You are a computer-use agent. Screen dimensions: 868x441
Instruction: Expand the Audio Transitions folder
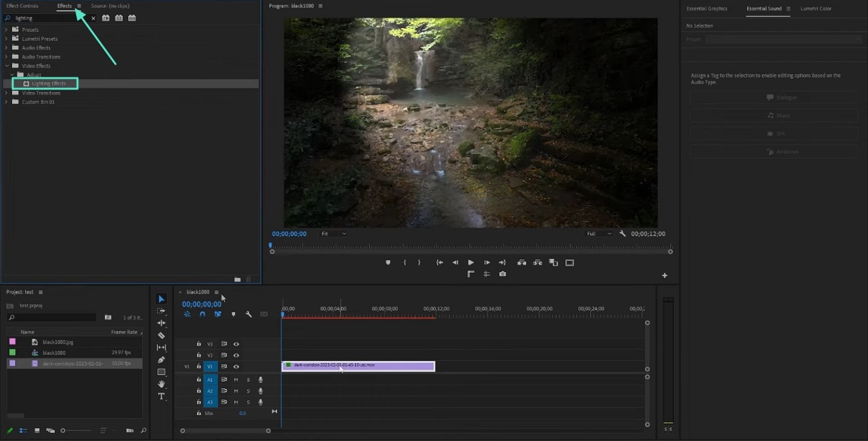click(x=6, y=57)
